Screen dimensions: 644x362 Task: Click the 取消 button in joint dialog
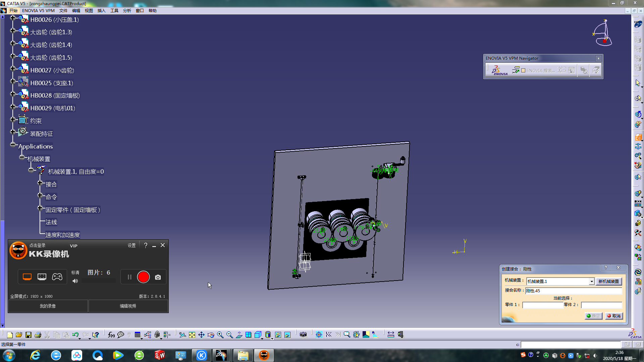coord(614,316)
